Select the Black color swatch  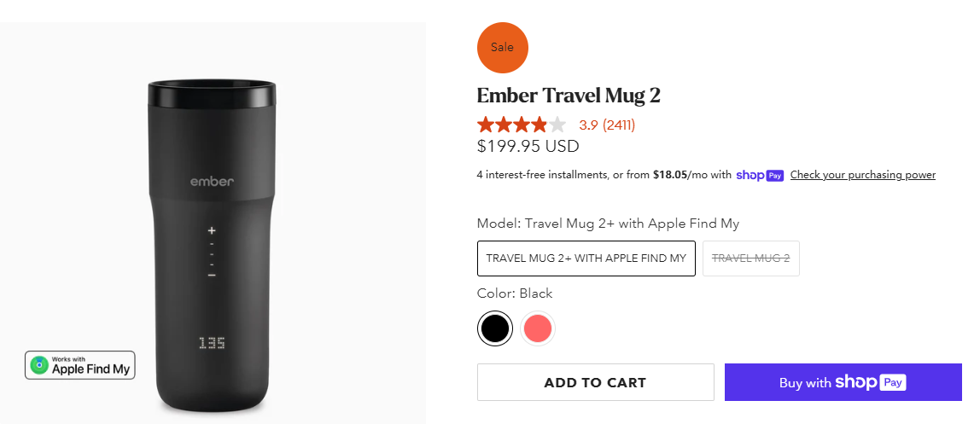[x=494, y=328]
